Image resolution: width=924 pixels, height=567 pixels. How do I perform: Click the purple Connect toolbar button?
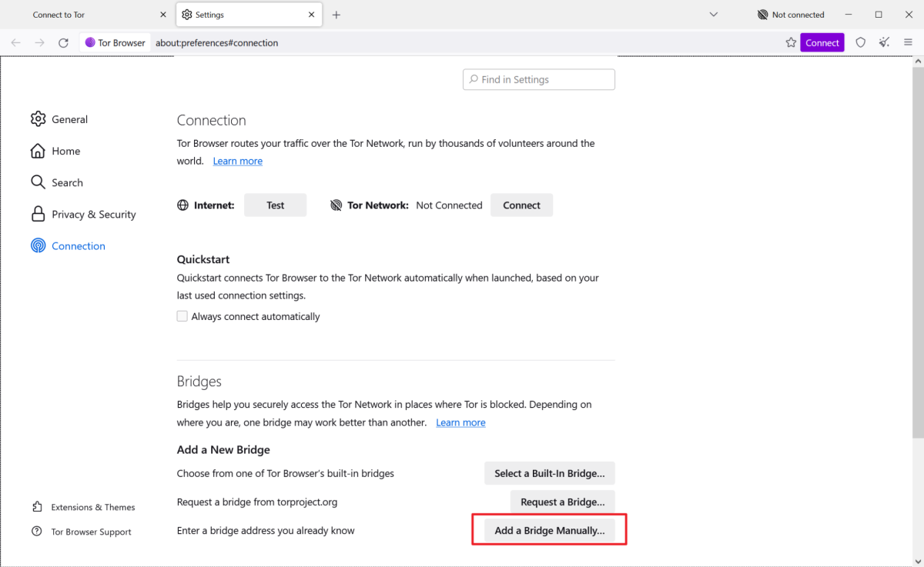point(822,43)
